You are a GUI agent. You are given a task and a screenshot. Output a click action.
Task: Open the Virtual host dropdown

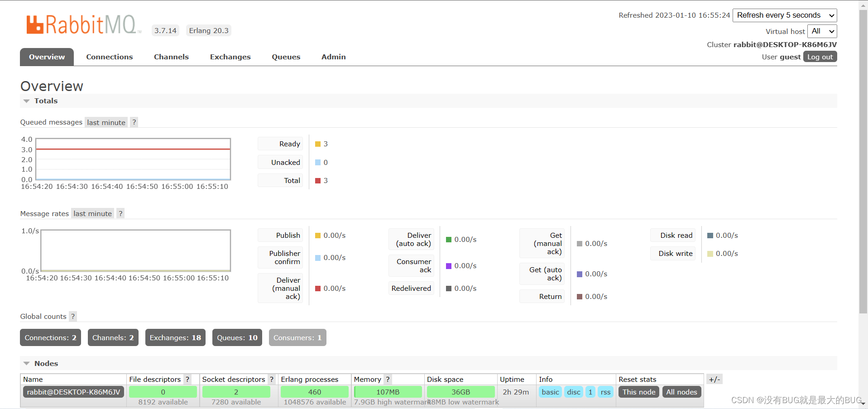(822, 31)
